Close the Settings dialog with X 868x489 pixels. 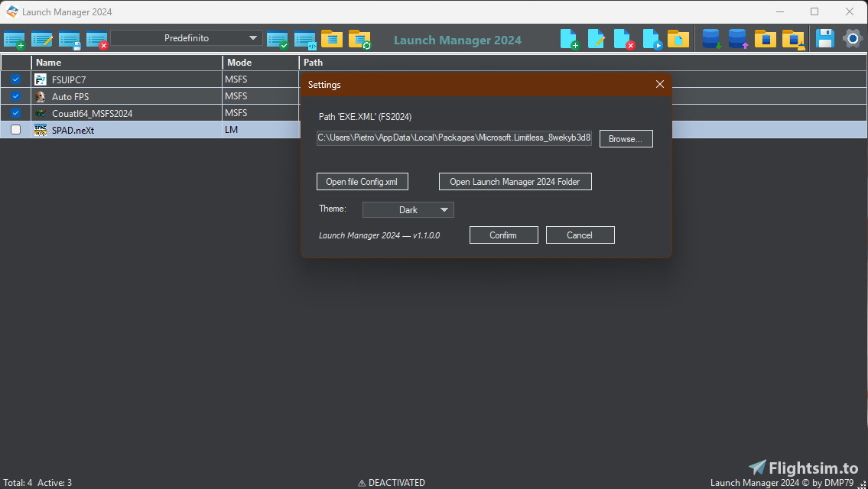(660, 84)
